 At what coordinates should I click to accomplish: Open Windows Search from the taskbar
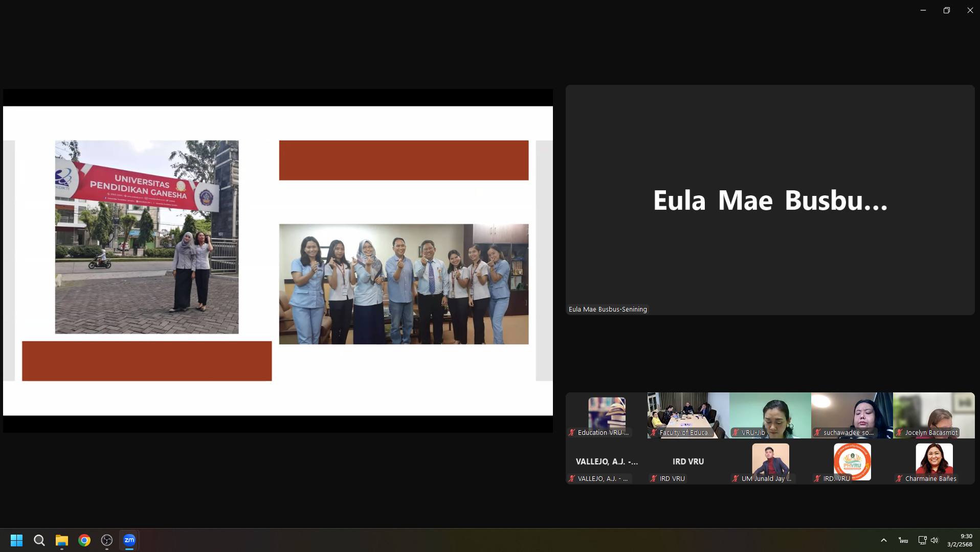click(39, 540)
